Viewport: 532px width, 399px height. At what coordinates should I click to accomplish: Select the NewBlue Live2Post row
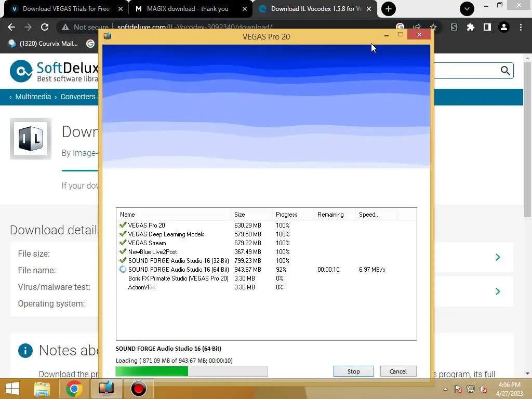coord(267,252)
